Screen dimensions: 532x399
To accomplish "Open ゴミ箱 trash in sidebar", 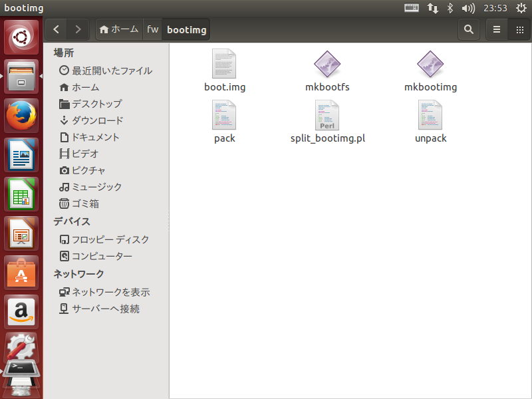I will (x=106, y=203).
